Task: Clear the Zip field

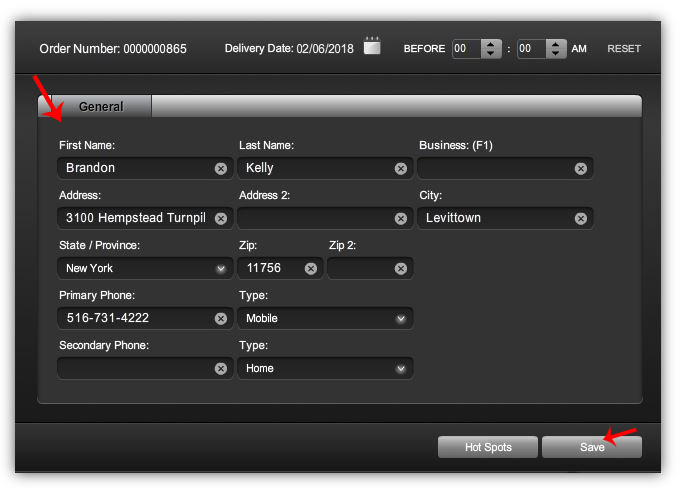Action: (311, 268)
